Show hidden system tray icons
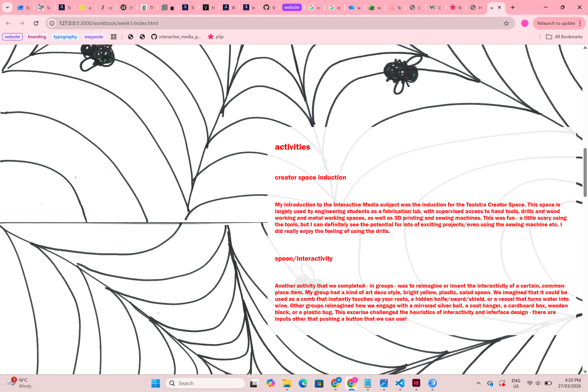Screen dimensions: 588x392 [x=478, y=383]
